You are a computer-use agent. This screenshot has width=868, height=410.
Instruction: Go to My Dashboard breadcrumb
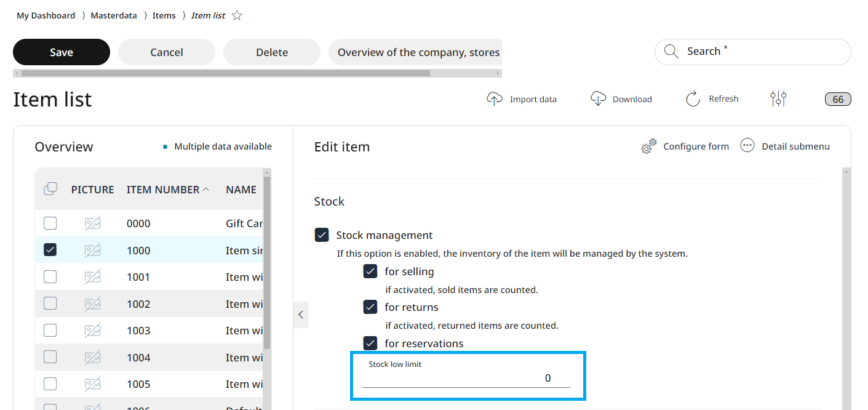pos(46,15)
